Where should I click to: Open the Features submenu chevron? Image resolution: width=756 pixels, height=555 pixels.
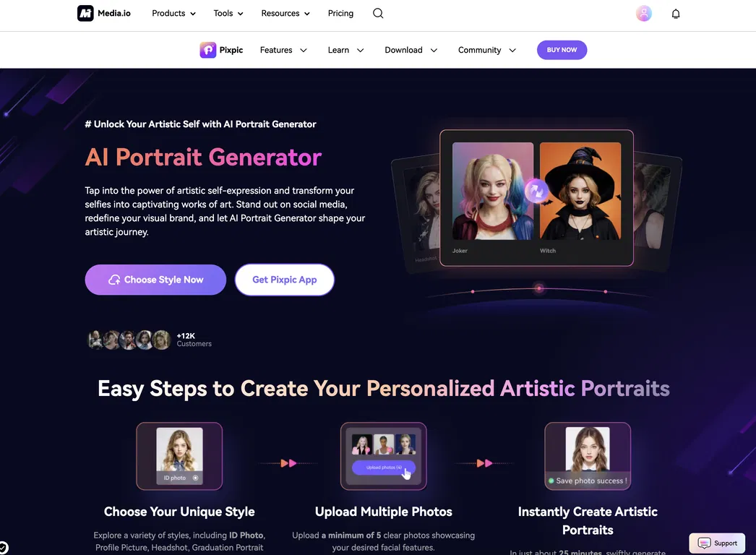(304, 50)
